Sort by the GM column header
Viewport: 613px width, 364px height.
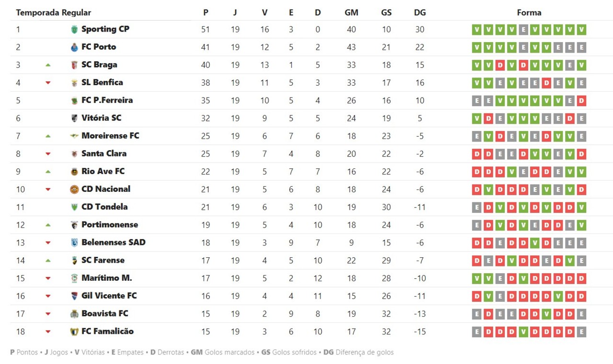click(x=351, y=13)
